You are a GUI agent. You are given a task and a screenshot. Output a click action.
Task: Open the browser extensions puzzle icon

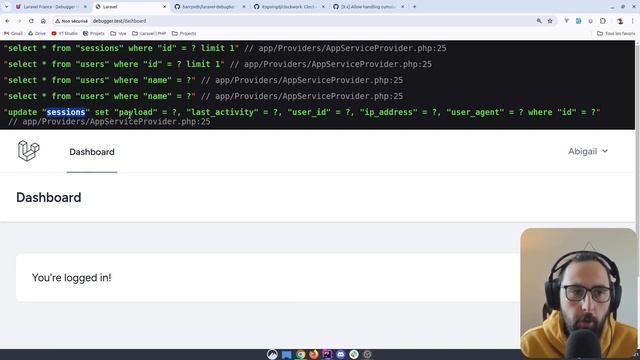click(x=603, y=21)
